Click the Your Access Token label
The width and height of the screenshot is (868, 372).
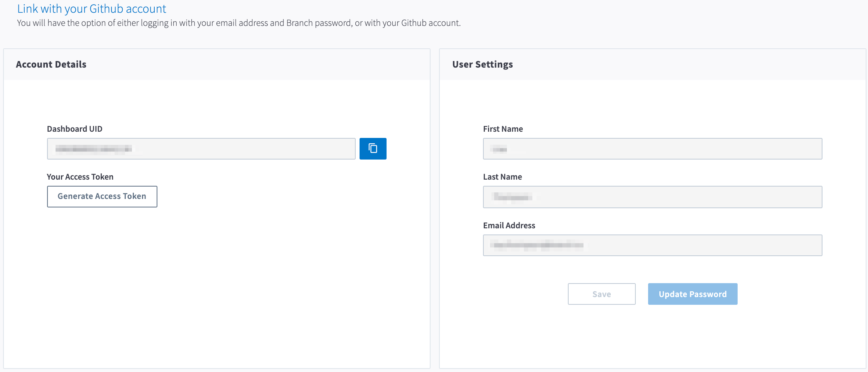80,177
